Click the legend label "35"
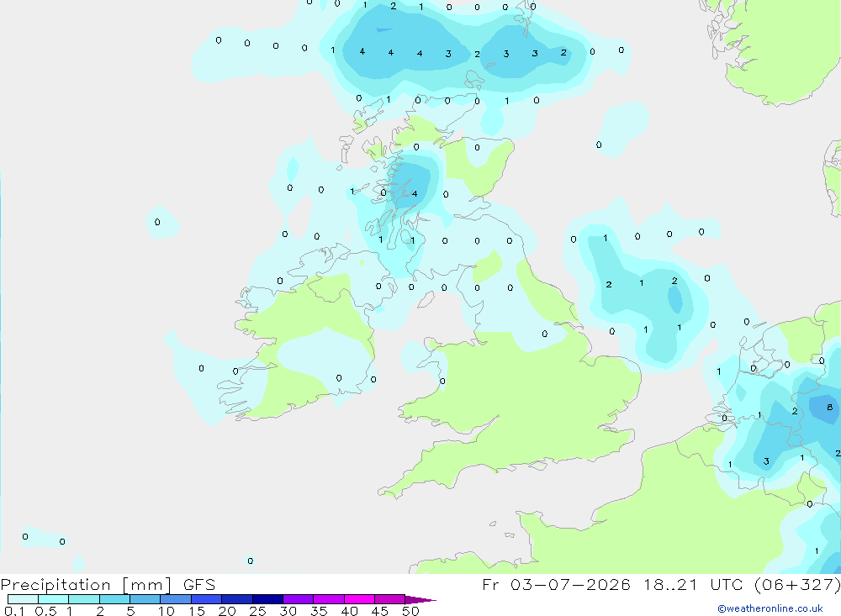Viewport: 841px width, 616px height. click(x=319, y=611)
